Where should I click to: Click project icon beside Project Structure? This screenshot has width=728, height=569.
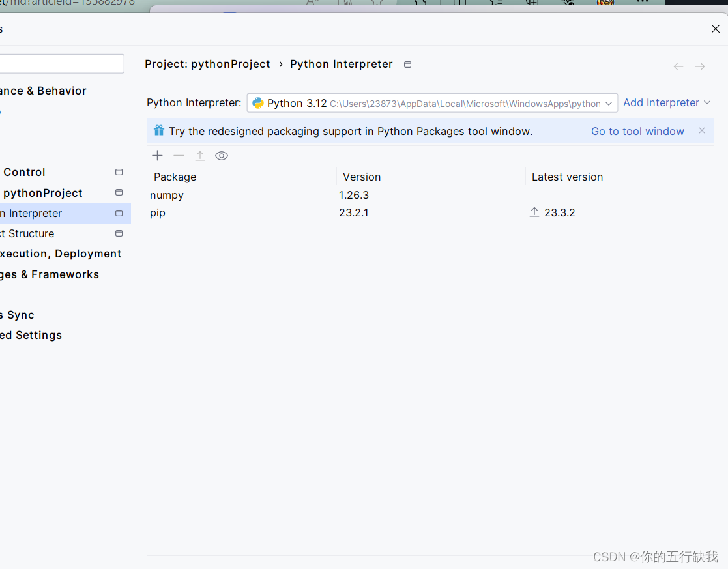coord(119,233)
